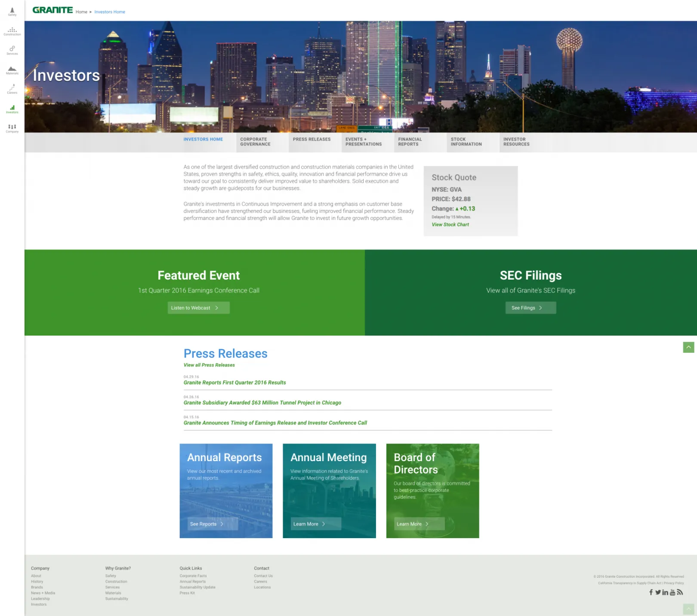Open Corporate Facts quick link
Image resolution: width=697 pixels, height=616 pixels.
click(193, 576)
